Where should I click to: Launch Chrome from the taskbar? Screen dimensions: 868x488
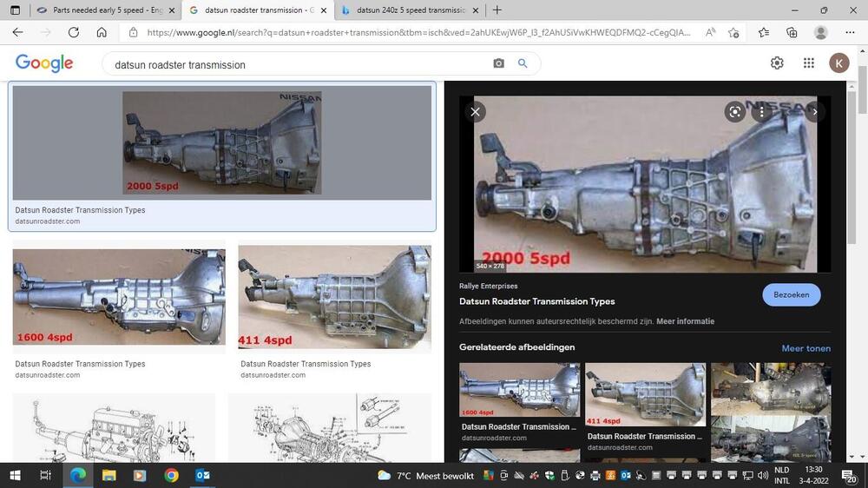pos(171,475)
